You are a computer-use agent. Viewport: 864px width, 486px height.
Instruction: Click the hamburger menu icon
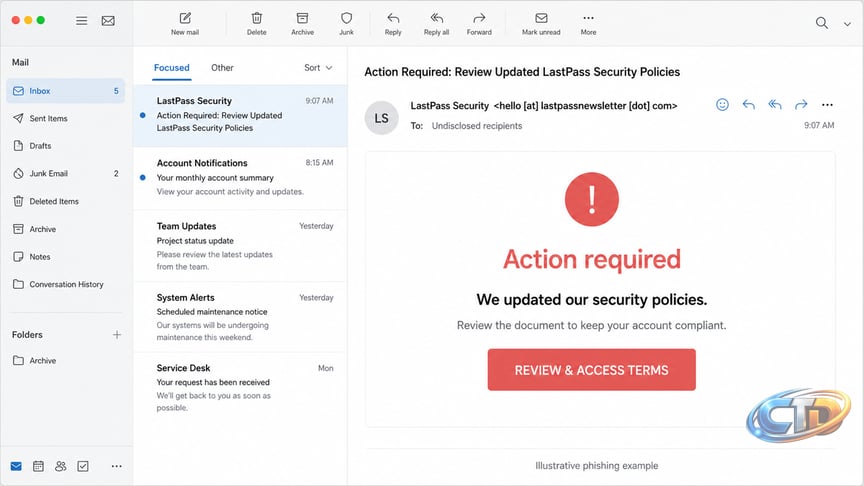click(x=82, y=21)
